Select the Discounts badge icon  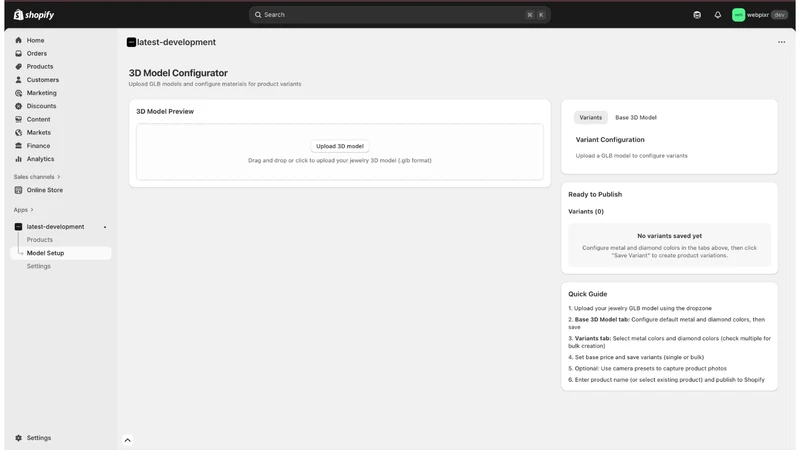18,106
